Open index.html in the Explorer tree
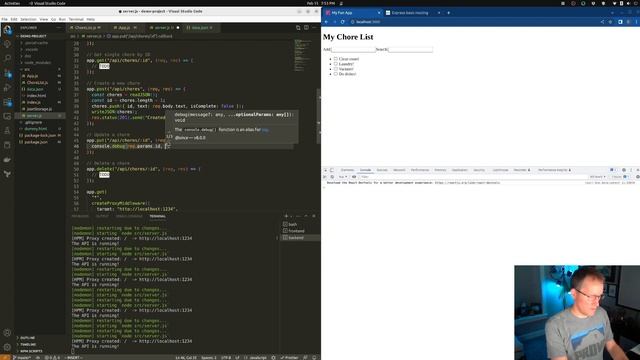The width and height of the screenshot is (640, 360). [x=36, y=96]
